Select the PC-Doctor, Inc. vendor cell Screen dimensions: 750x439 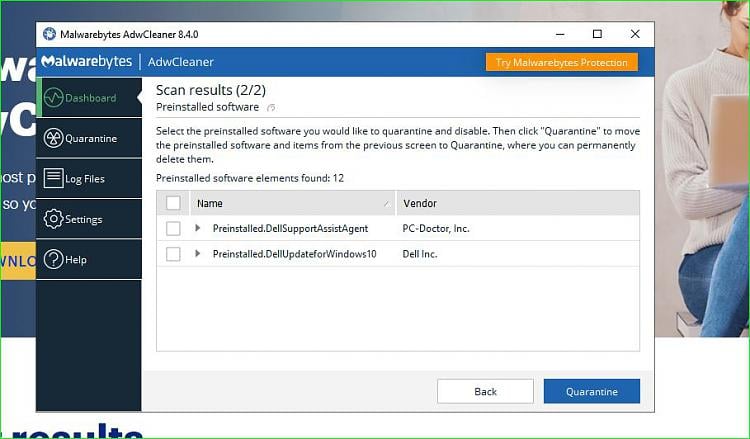click(x=436, y=229)
